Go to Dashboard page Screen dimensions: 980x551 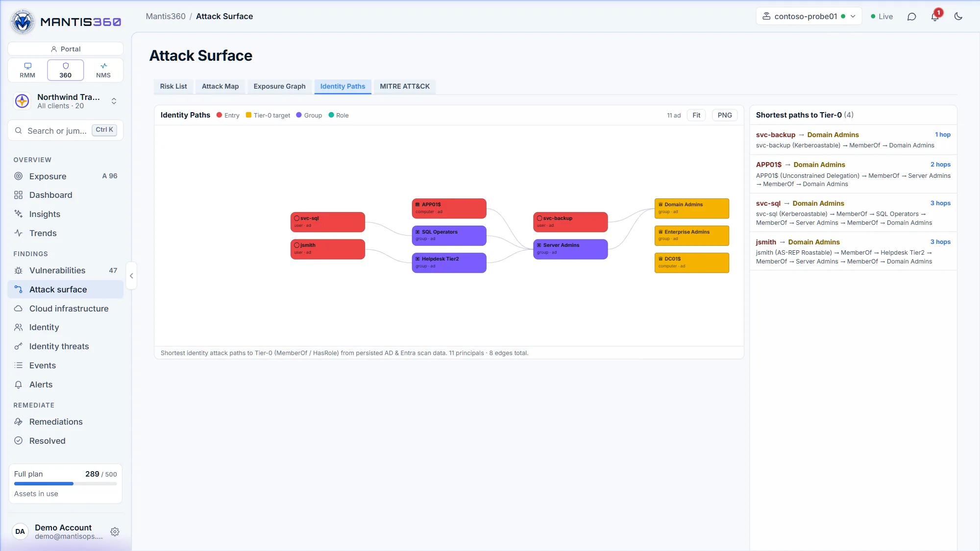66,195
